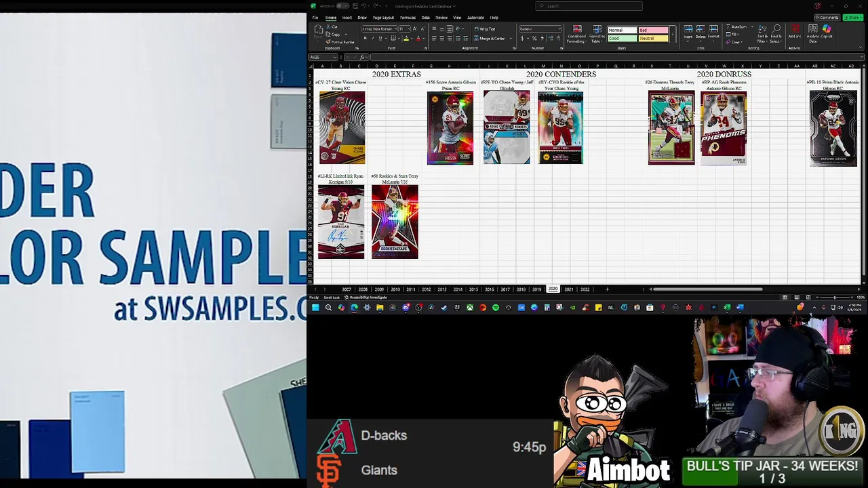Open the Home ribbon tab
The width and height of the screenshot is (868, 488).
pos(331,18)
